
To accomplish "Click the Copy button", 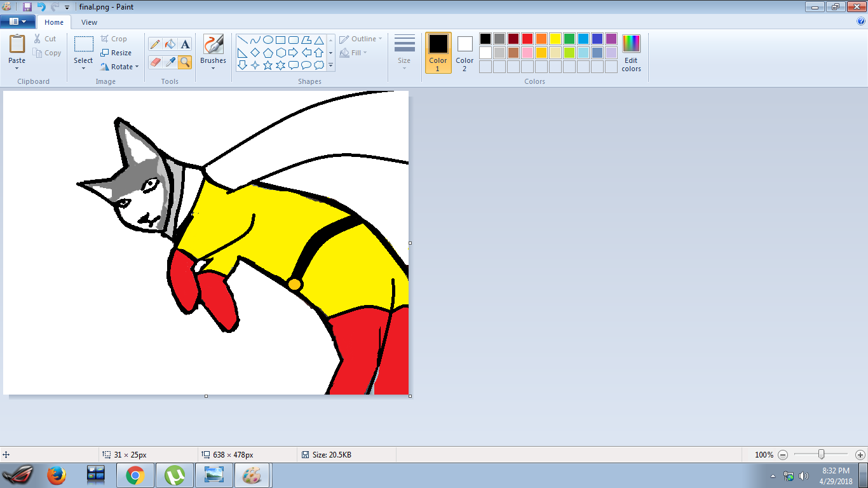I will [48, 53].
